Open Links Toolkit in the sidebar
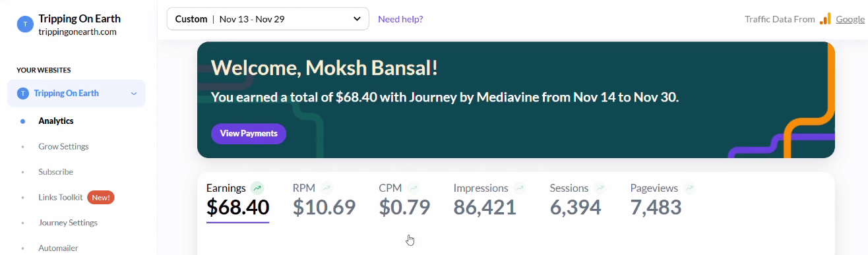Screen dimensions: 868x255 point(61,197)
